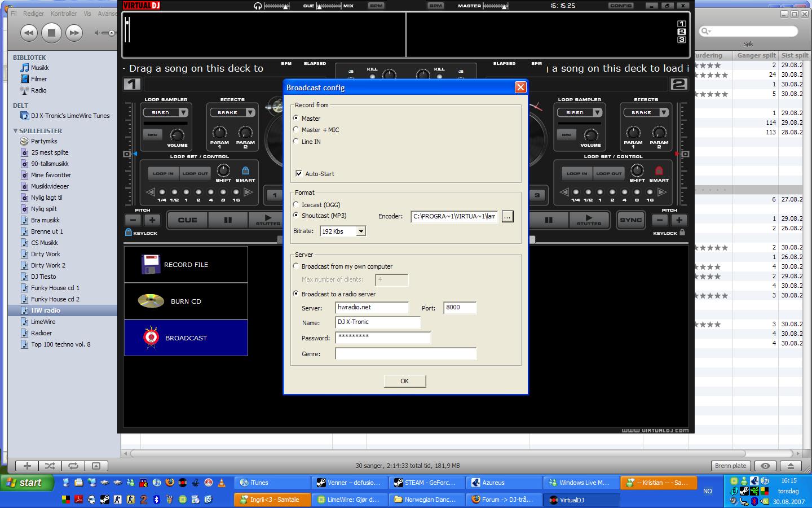Select HW radio playlist in iTunes sidebar
This screenshot has width=812, height=508.
point(63,310)
